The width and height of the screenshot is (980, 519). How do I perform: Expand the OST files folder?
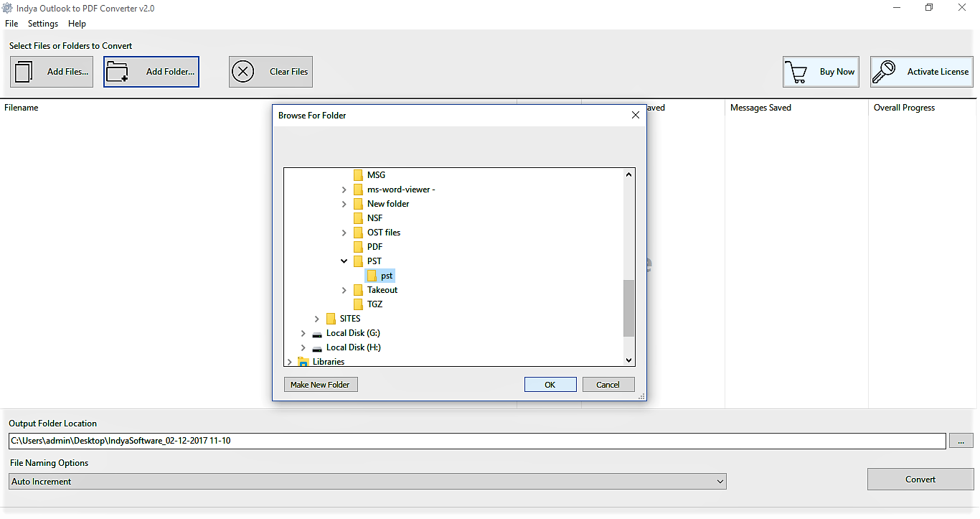point(344,233)
